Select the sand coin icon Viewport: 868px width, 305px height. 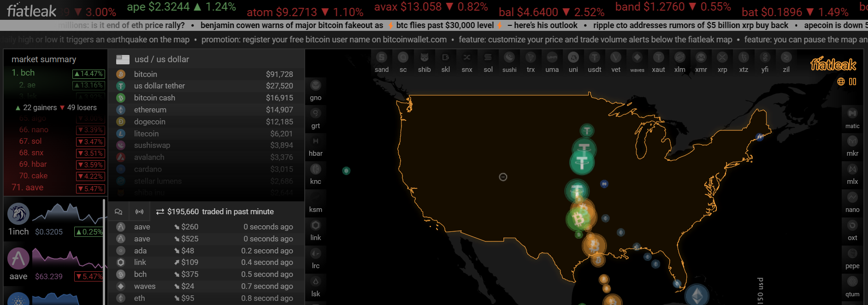pos(381,58)
